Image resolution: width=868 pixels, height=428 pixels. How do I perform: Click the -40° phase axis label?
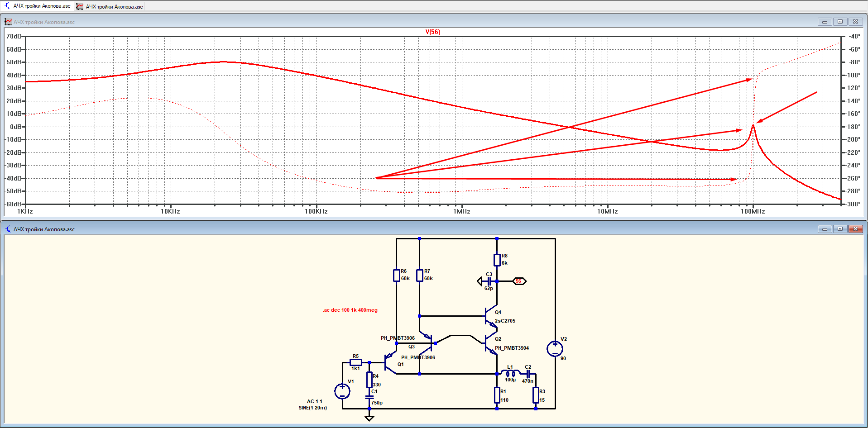854,36
